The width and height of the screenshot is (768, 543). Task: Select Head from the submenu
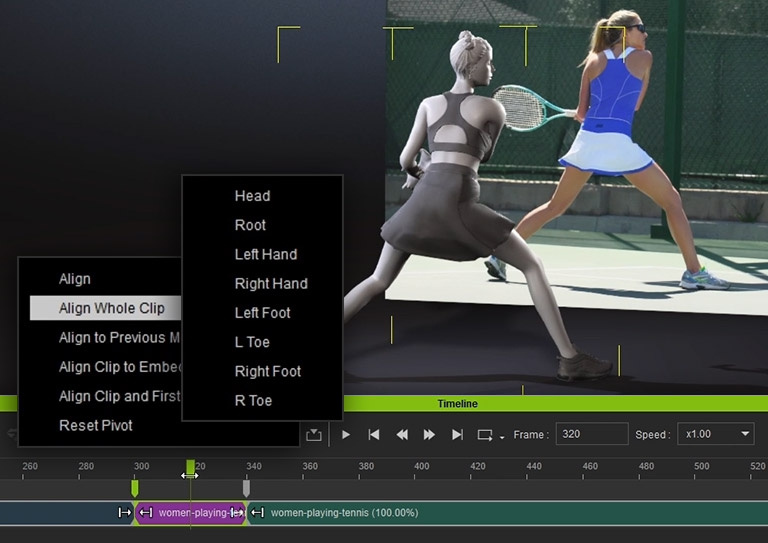(252, 196)
